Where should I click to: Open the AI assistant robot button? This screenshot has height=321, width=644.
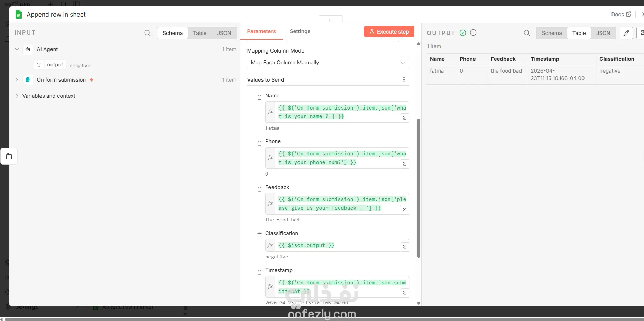pyautogui.click(x=9, y=157)
